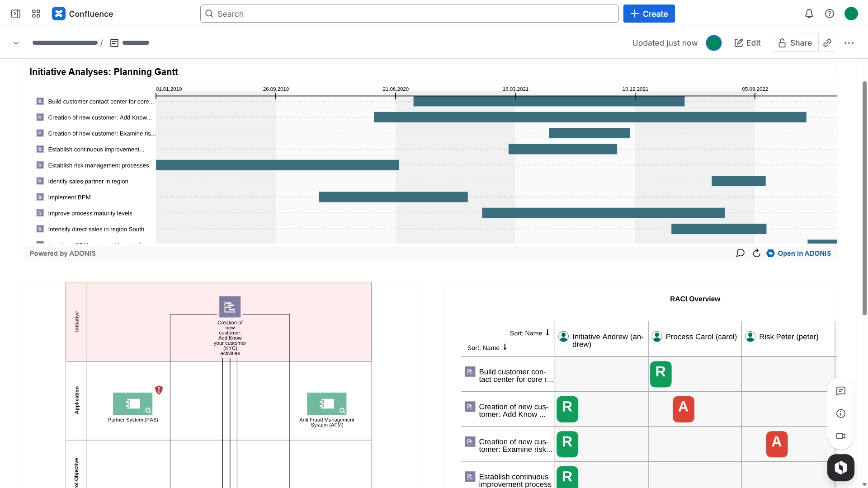Click the Create button
This screenshot has width=868, height=488.
(649, 14)
